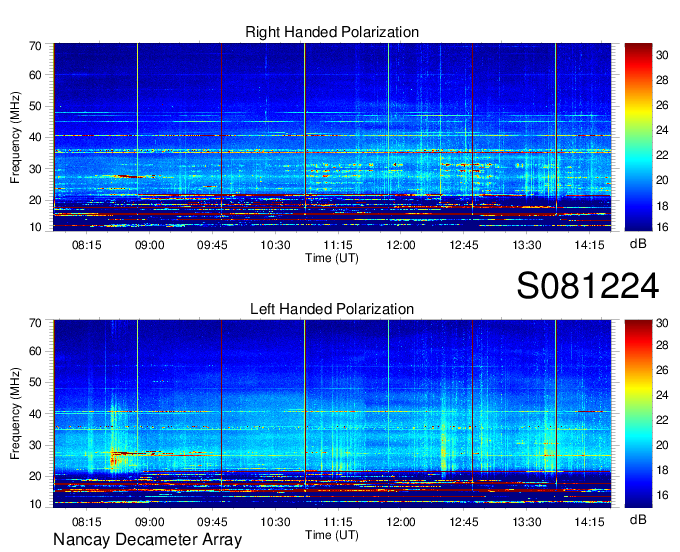Viewport: 680px width, 552px height.
Task: Click the 28 dB tick on right-handed color bar
Action: (x=662, y=80)
